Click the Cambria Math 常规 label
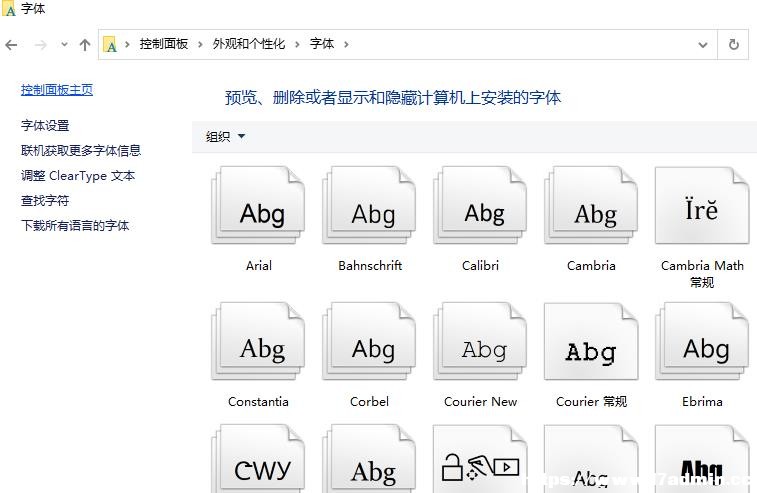This screenshot has width=757, height=493. 702,274
